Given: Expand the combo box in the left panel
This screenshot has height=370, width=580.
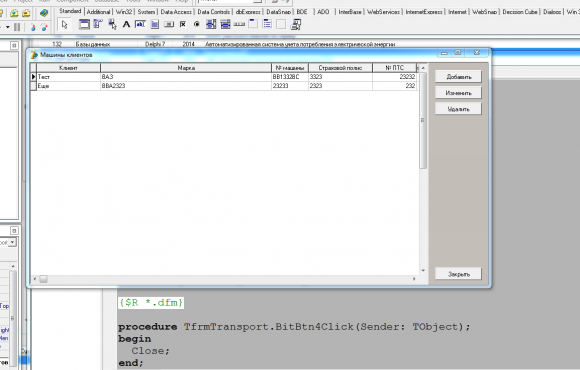Looking at the screenshot, I should [13, 243].
